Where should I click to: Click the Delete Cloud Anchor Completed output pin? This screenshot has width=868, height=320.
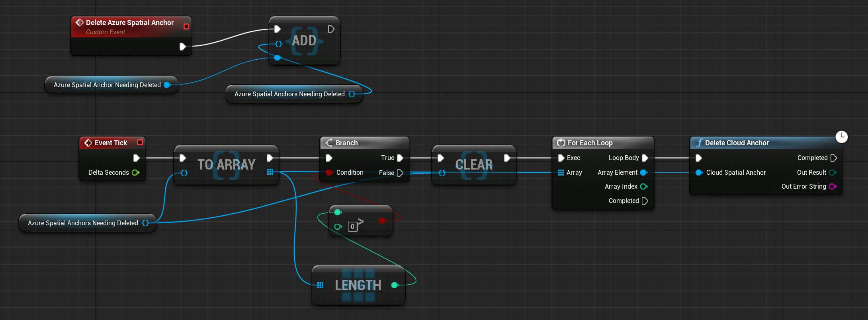tap(834, 158)
